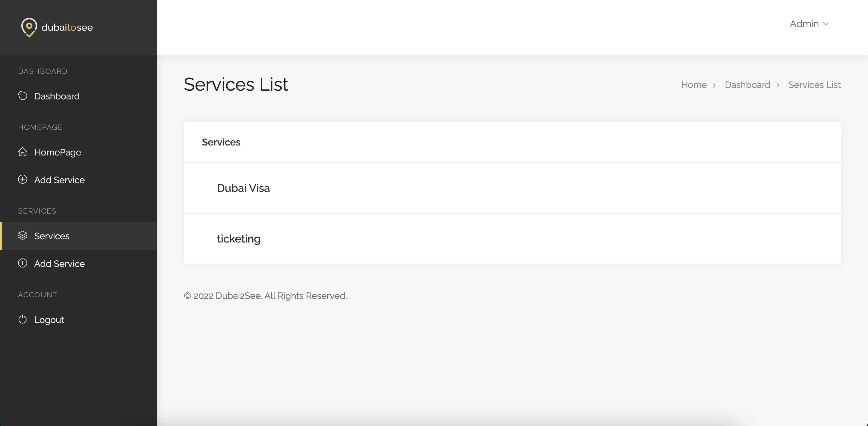
Task: Expand the Admin dropdown chevron
Action: 826,24
